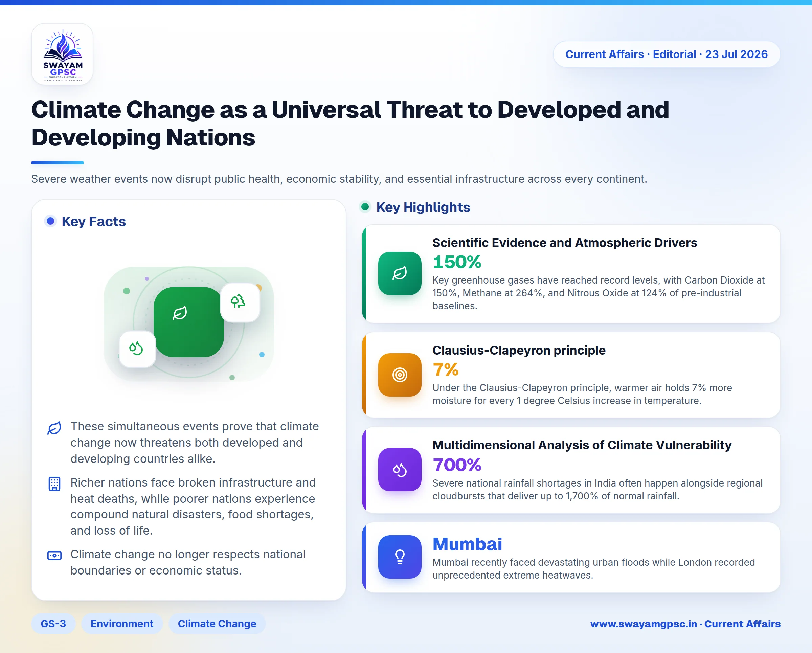Open the www.swayamgpsc.in Current Affairs link
Screen dimensions: 812x653
(x=685, y=624)
